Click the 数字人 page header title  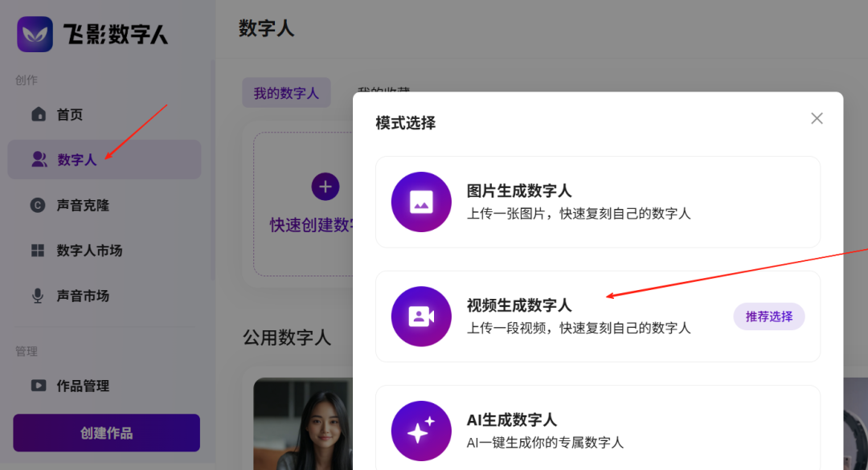[x=266, y=28]
